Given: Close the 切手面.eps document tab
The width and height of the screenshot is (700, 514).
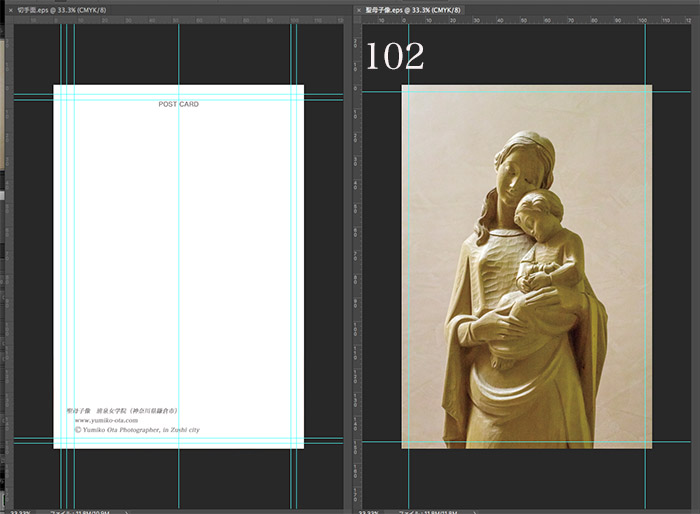Looking at the screenshot, I should (x=10, y=10).
